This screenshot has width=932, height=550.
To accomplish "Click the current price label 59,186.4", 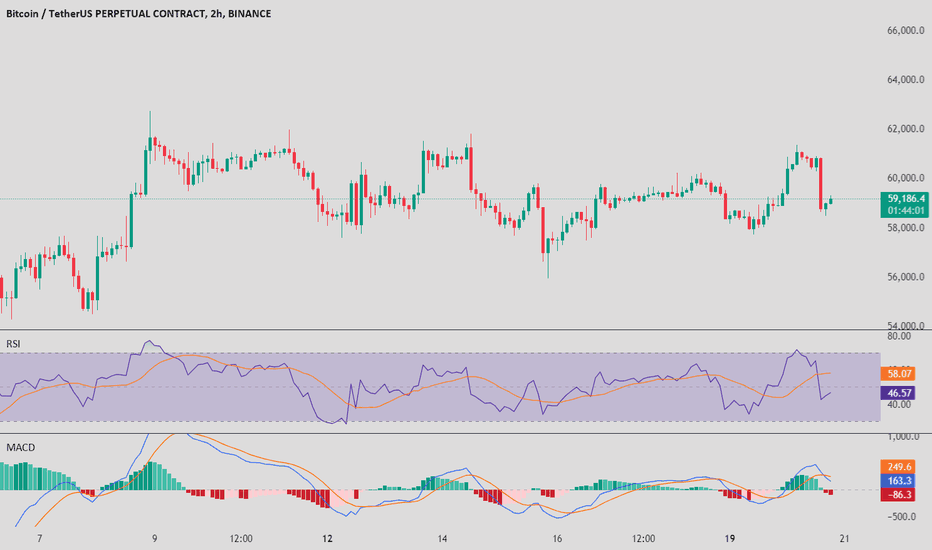I will click(x=905, y=199).
